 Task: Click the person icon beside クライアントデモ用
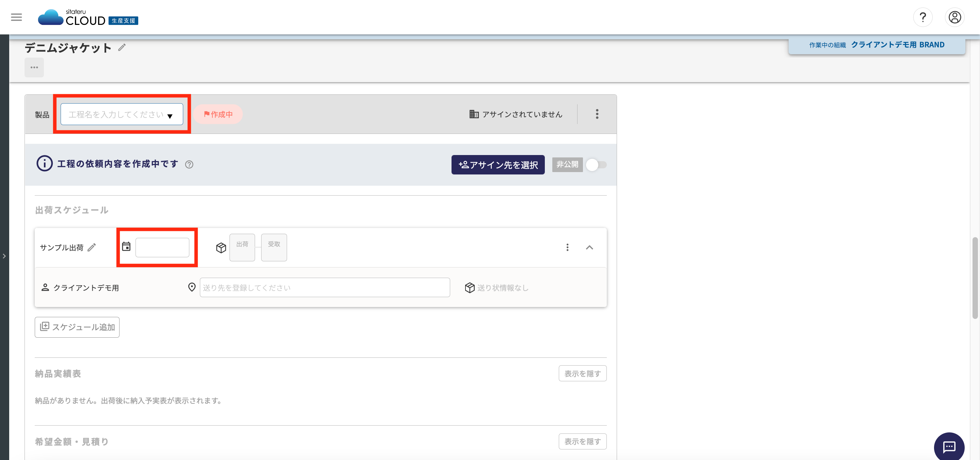tap(45, 288)
